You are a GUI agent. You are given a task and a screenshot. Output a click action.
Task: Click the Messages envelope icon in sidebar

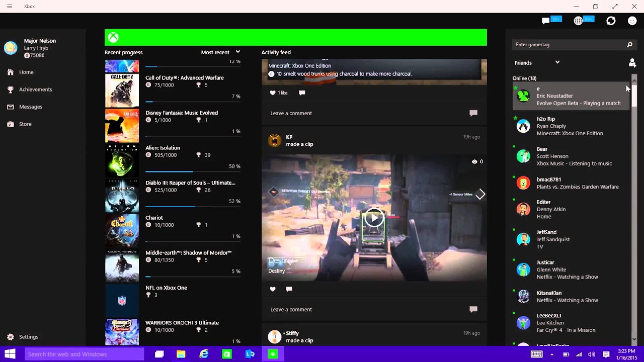pos(11,107)
